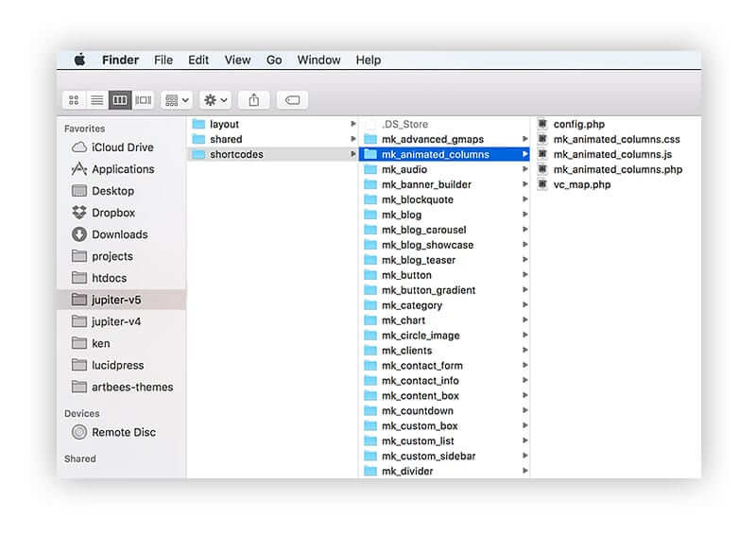Select vc_map.php file
Screen dimensions: 756x535
pos(616,184)
